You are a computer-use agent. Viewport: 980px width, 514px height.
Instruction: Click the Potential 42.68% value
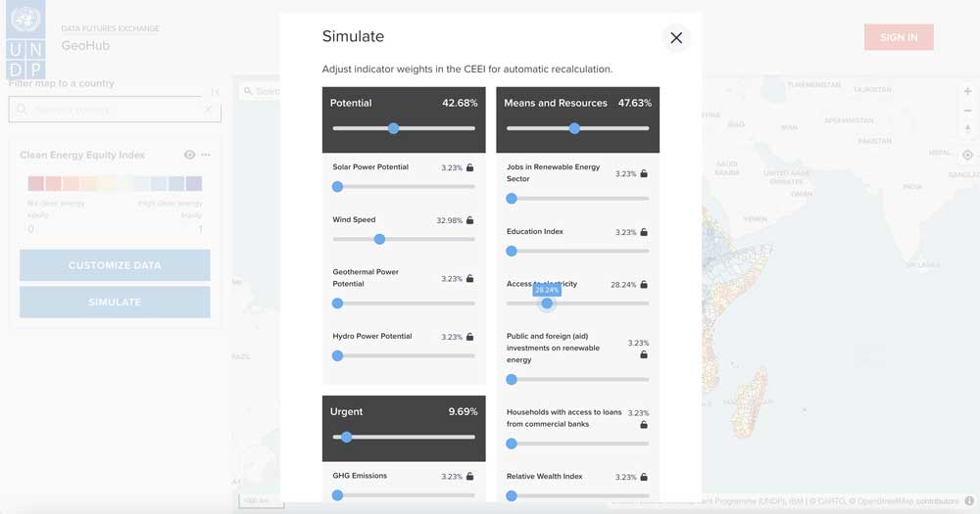460,103
